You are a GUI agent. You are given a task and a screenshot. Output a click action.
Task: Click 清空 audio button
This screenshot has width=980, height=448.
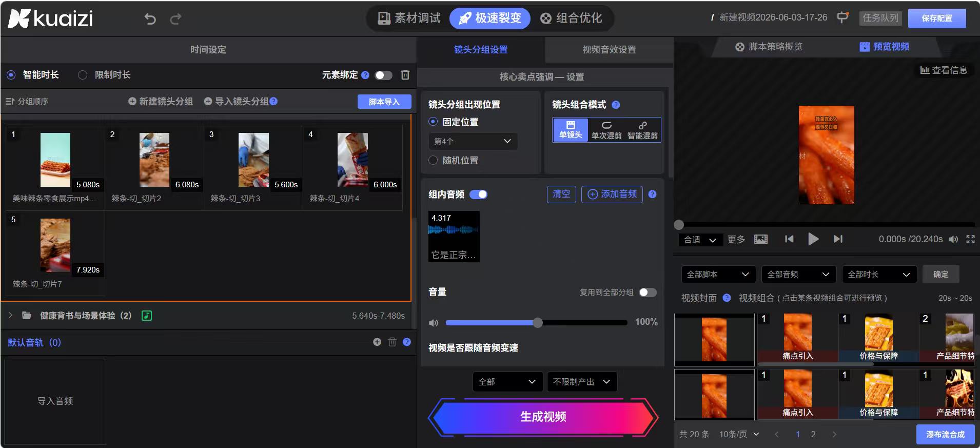tap(561, 194)
